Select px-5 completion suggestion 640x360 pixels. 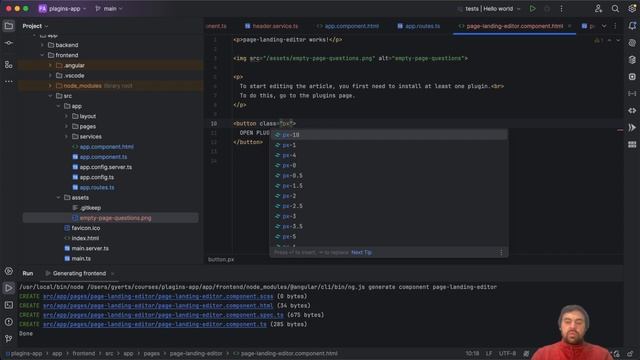(x=389, y=237)
